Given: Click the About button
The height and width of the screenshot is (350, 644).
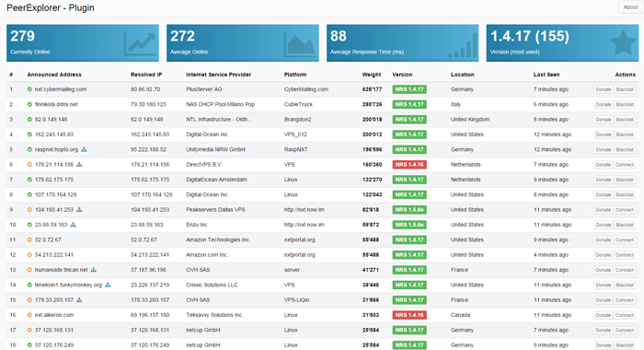Looking at the screenshot, I should coord(630,7).
